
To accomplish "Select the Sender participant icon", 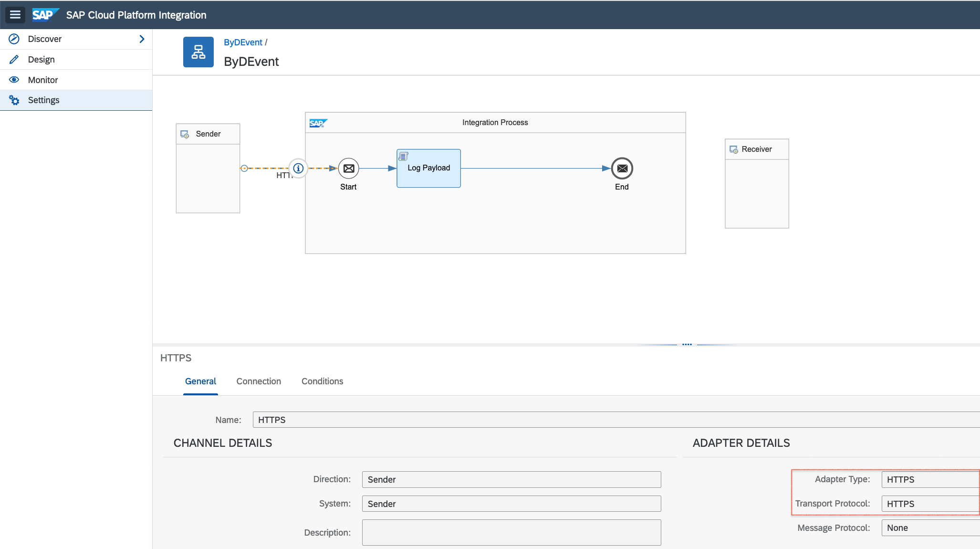I will pos(185,134).
